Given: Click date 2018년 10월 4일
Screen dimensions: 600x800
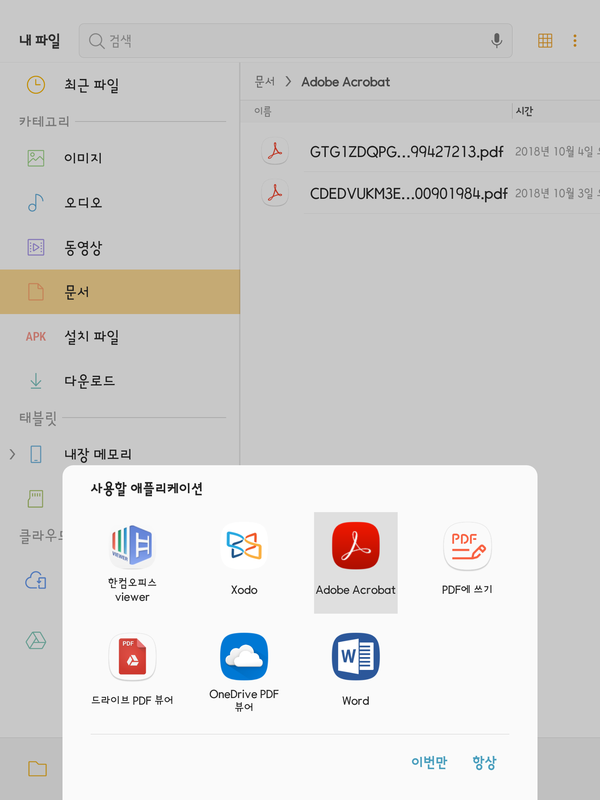Looking at the screenshot, I should [555, 152].
